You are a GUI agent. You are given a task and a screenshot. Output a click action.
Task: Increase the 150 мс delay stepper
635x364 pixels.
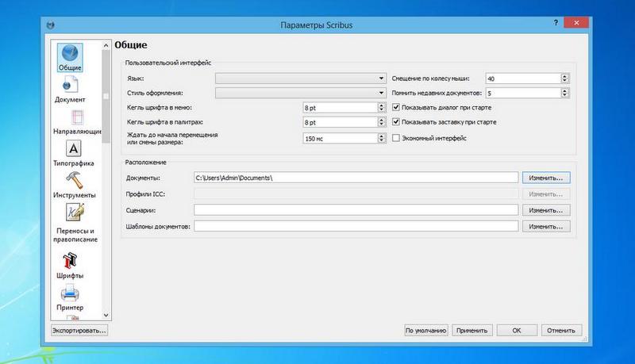tap(381, 136)
